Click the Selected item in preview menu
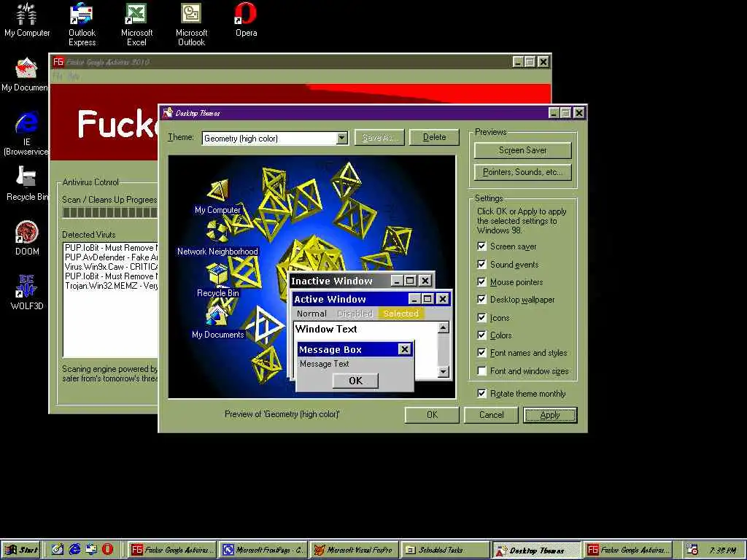 pyautogui.click(x=401, y=314)
